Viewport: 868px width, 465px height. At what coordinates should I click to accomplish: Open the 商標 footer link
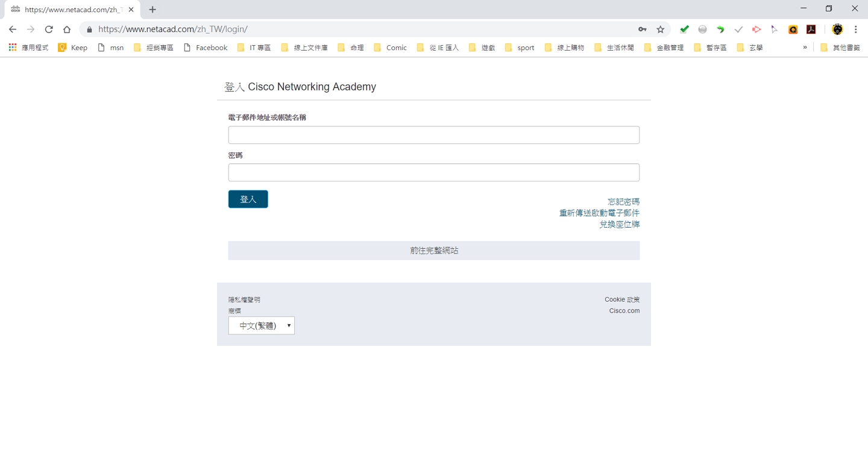pyautogui.click(x=234, y=311)
